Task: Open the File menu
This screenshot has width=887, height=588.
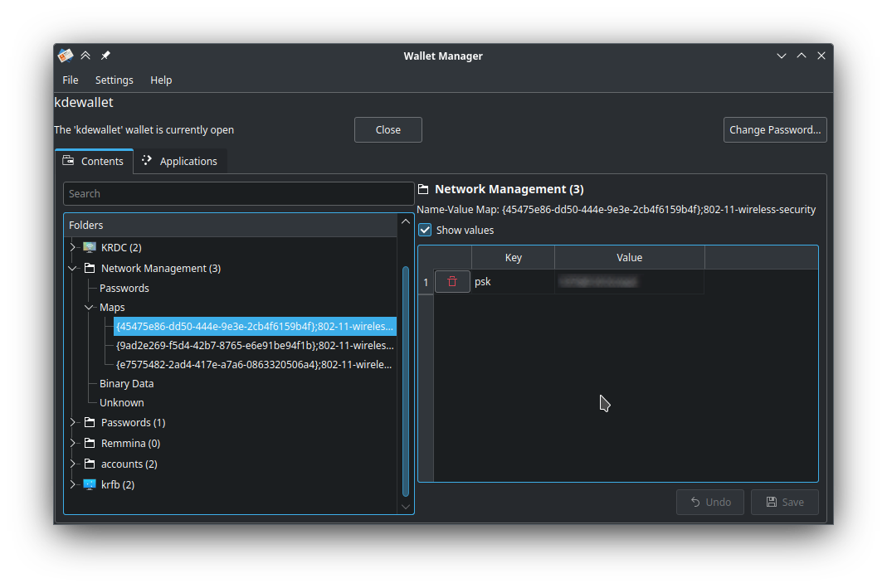Action: pyautogui.click(x=71, y=80)
